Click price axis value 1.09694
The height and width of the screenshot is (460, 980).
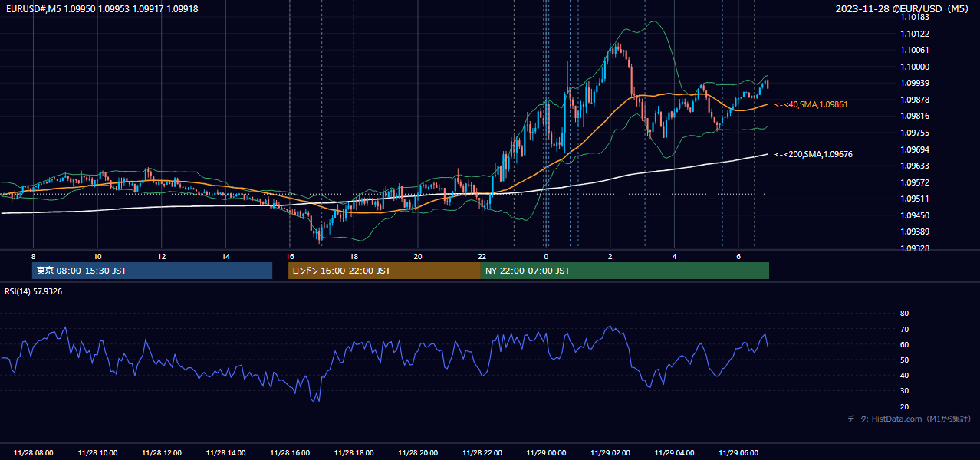915,149
